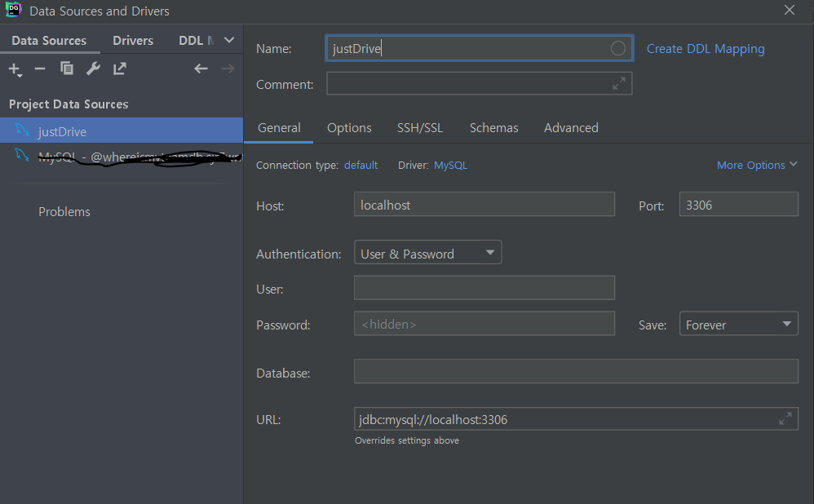Select justDrive data source

122,130
